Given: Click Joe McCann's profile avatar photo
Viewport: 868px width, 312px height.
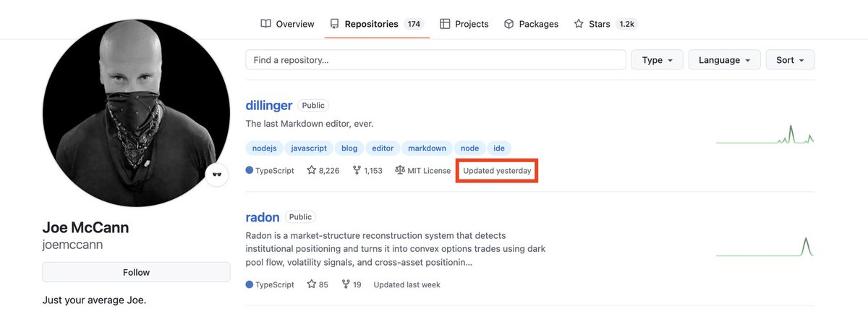Looking at the screenshot, I should coord(136,113).
